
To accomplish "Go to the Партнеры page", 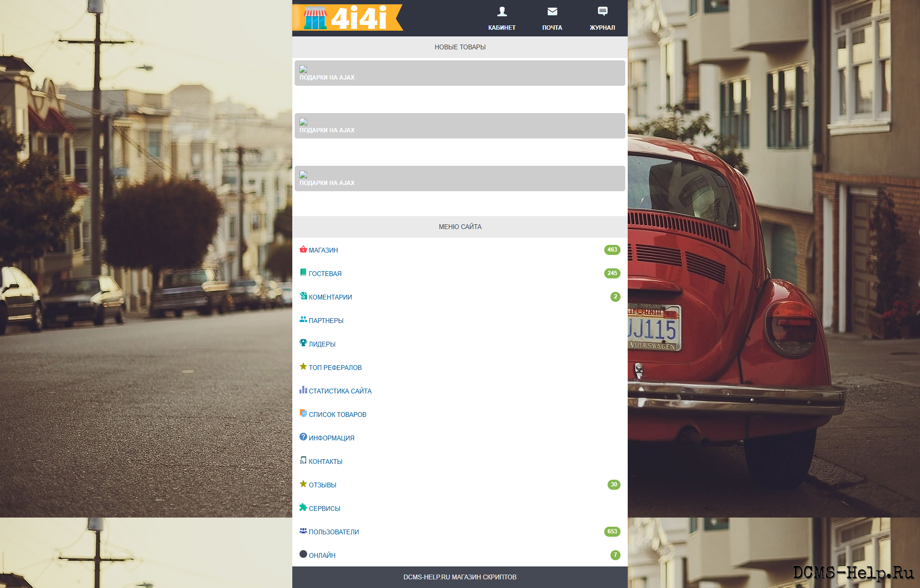I will [x=326, y=321].
